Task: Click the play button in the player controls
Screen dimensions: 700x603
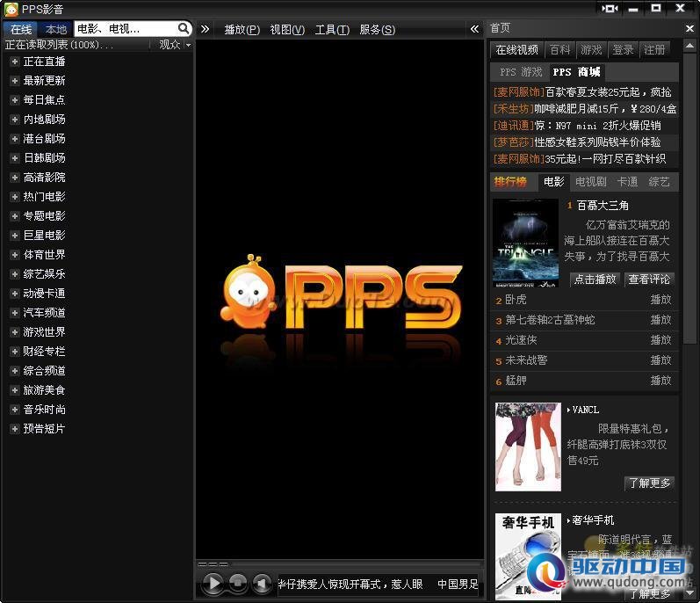Action: point(213,583)
